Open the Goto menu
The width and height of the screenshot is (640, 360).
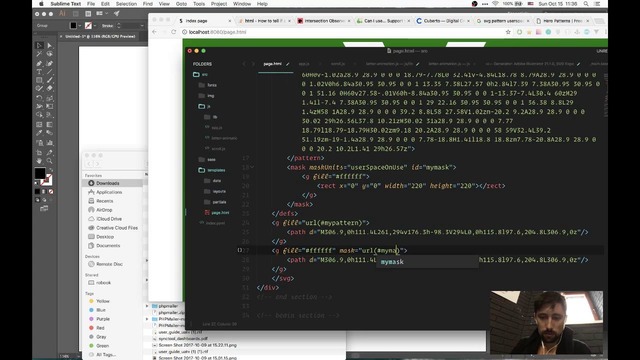point(181,4)
